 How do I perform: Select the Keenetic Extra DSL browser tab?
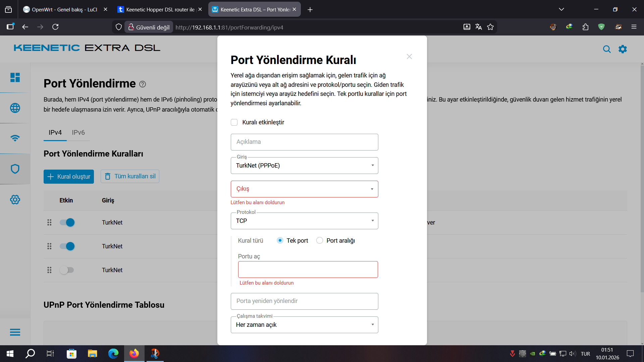(254, 10)
